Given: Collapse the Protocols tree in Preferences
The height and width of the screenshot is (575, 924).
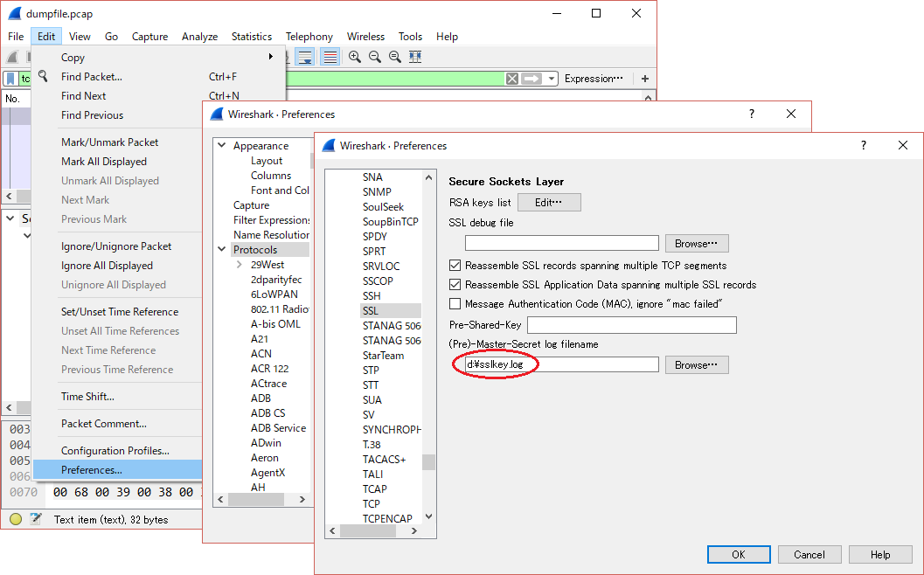Looking at the screenshot, I should tap(222, 248).
